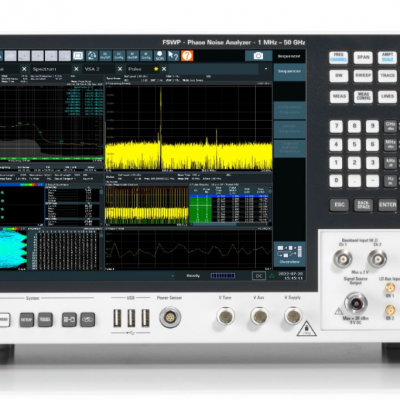
Task: Select Continuous Sequence softkey
Action: pyautogui.click(x=289, y=110)
